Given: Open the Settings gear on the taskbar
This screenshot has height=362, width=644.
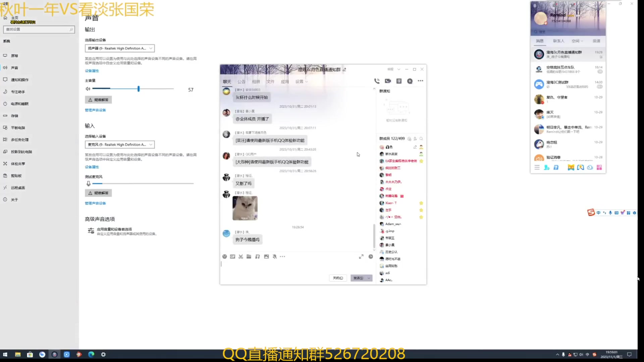Looking at the screenshot, I should [103, 354].
